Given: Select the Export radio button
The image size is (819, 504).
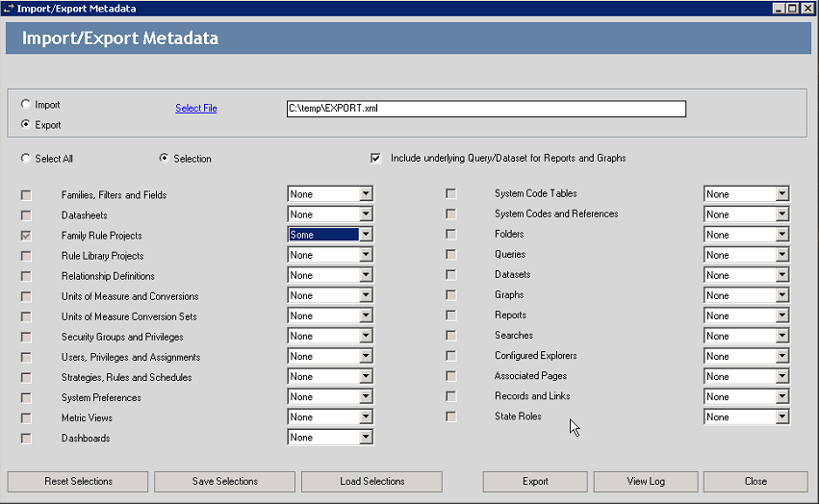Looking at the screenshot, I should 25,124.
